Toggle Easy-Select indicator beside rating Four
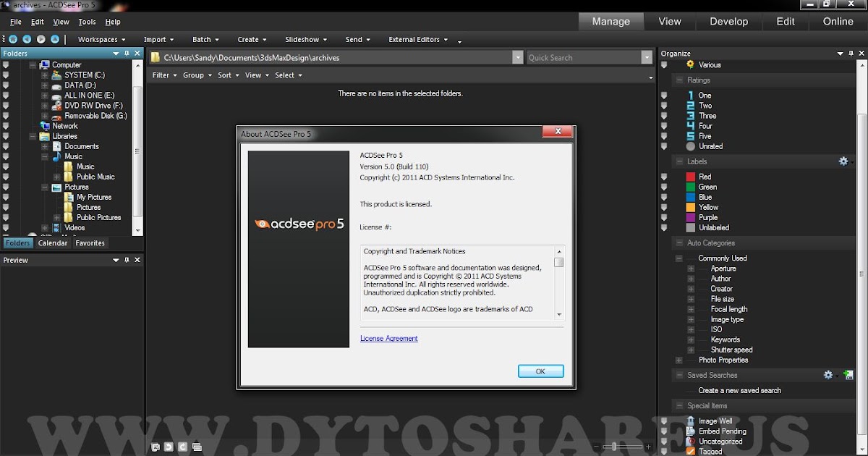This screenshot has height=456, width=868. pyautogui.click(x=664, y=126)
